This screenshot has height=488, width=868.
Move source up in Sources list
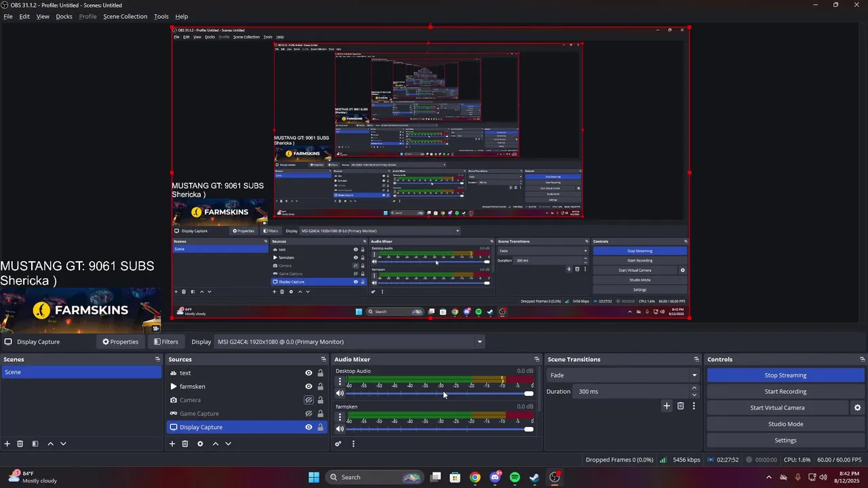[x=216, y=444]
